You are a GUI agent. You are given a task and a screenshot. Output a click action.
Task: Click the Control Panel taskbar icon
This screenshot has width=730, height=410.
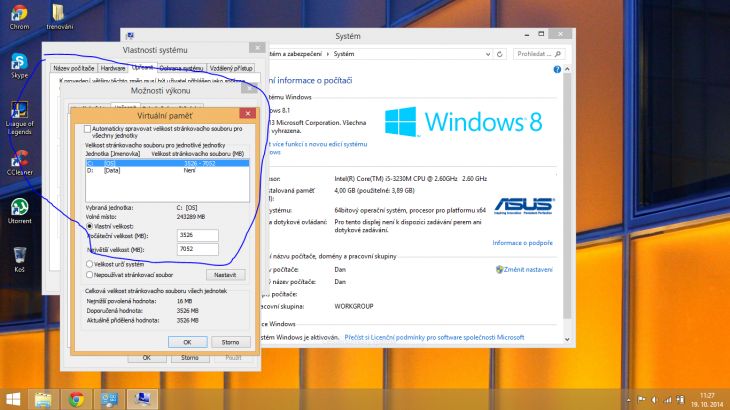109,399
